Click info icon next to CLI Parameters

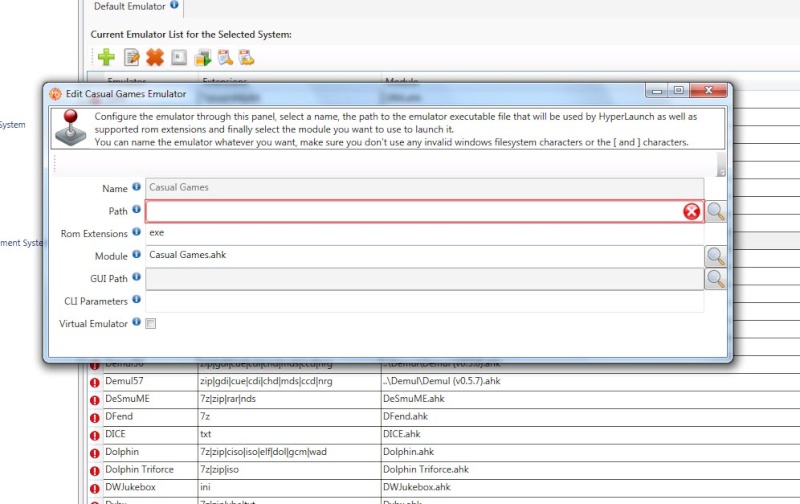tap(136, 299)
